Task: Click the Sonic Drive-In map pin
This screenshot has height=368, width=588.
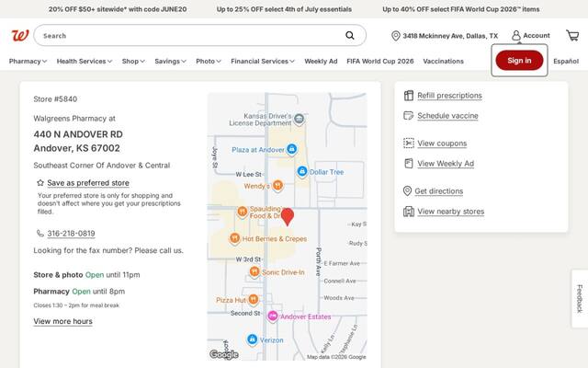Action: tap(254, 271)
